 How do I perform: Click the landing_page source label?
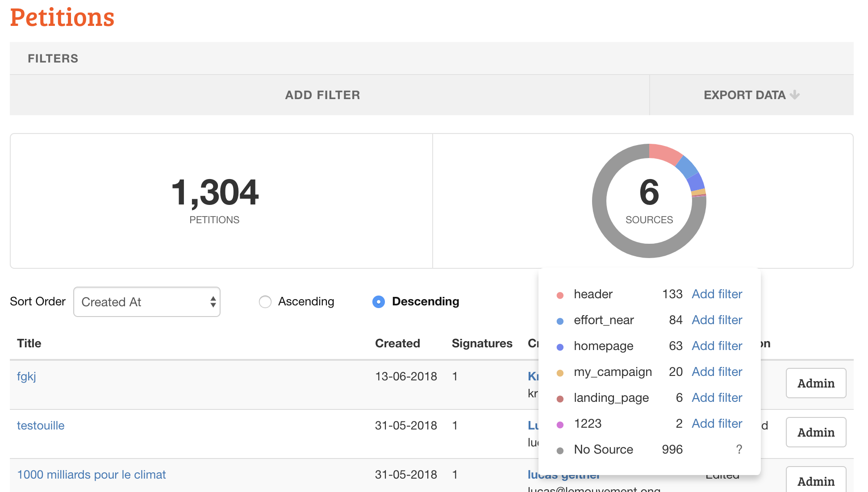pos(611,398)
